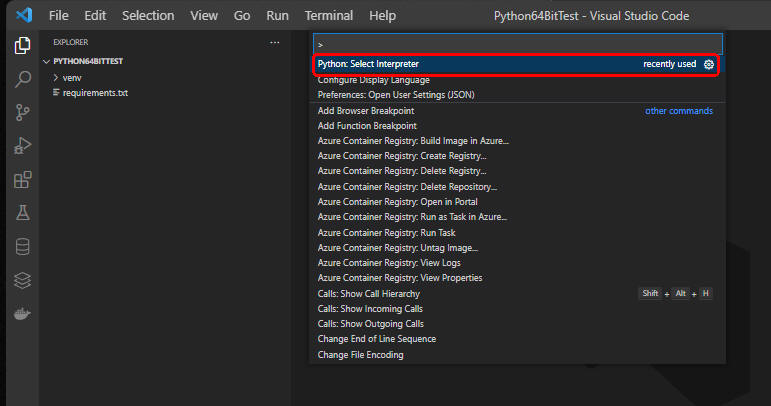Open the Run menu

click(277, 16)
